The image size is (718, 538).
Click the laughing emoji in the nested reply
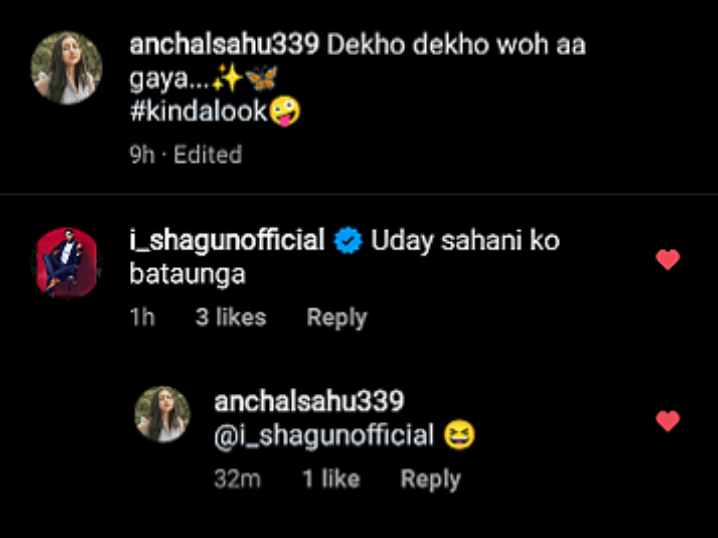459,435
